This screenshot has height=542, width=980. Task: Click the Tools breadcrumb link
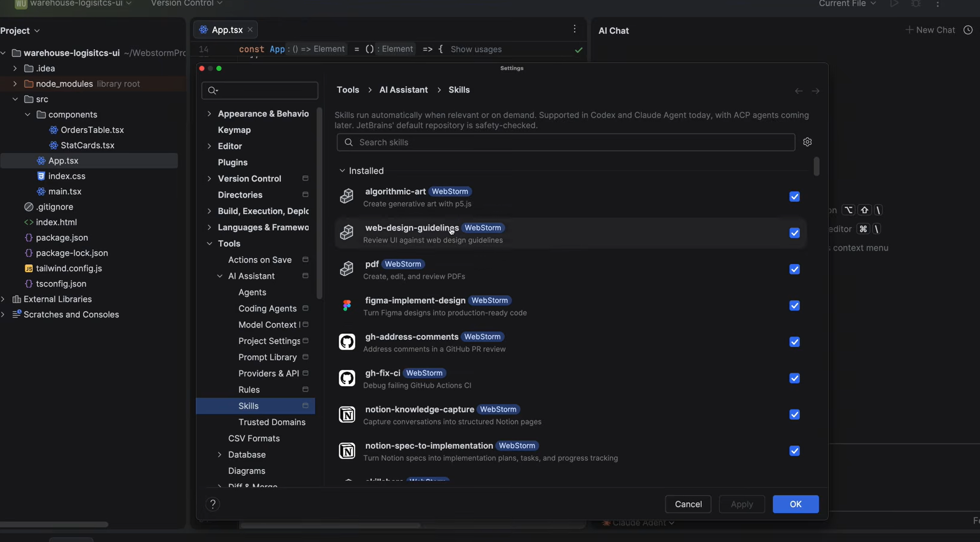pos(348,90)
